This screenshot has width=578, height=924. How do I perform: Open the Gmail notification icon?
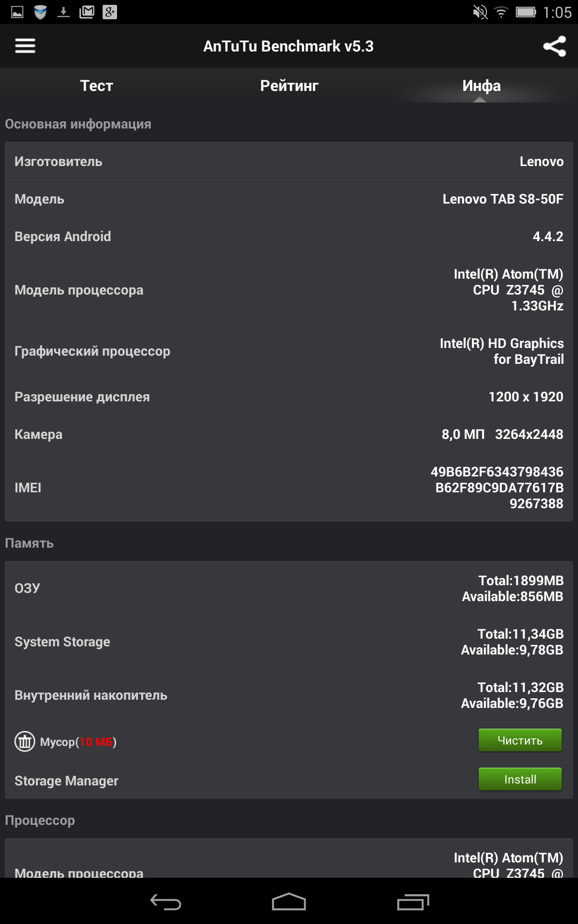click(x=87, y=12)
